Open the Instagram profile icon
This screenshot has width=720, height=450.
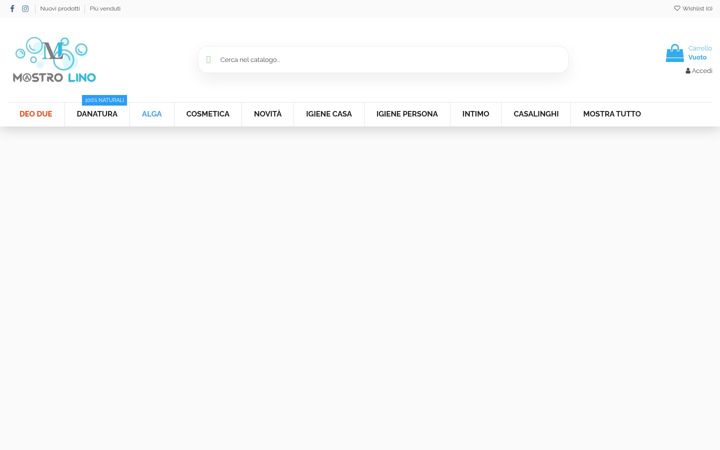tap(25, 8)
